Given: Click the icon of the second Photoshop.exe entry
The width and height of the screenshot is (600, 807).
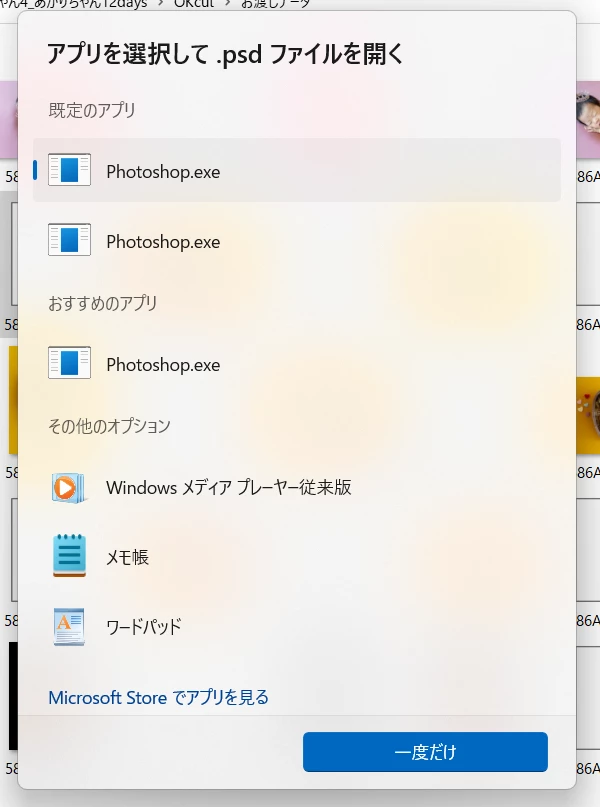Looking at the screenshot, I should click(69, 240).
